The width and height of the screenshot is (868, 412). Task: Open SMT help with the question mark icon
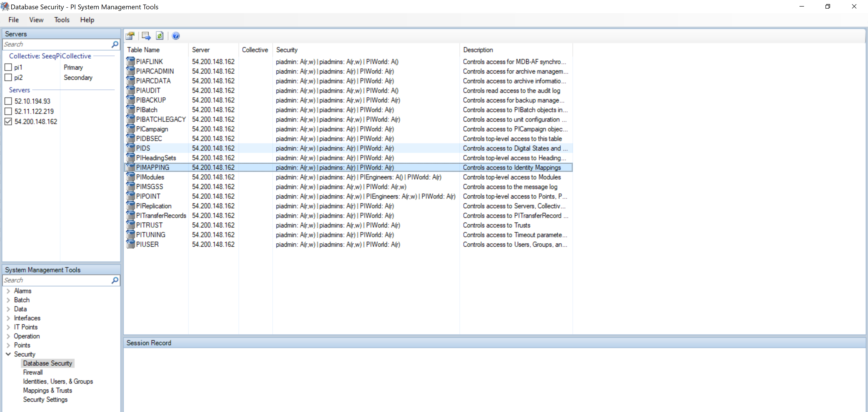click(x=176, y=36)
